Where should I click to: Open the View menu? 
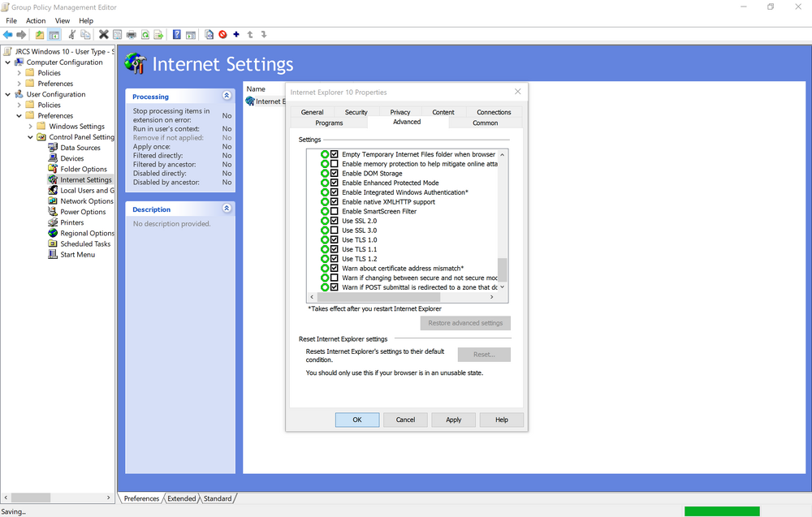63,21
